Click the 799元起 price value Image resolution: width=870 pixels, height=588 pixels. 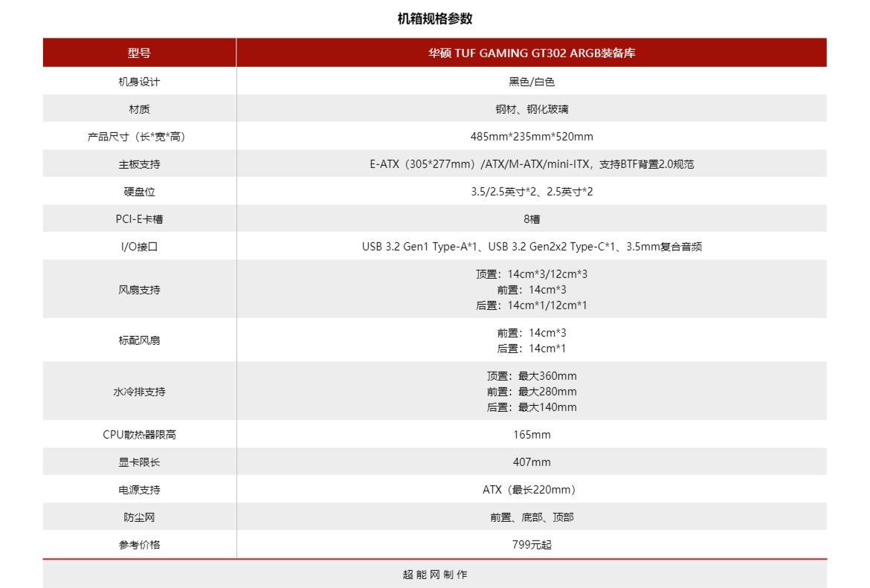click(531, 545)
